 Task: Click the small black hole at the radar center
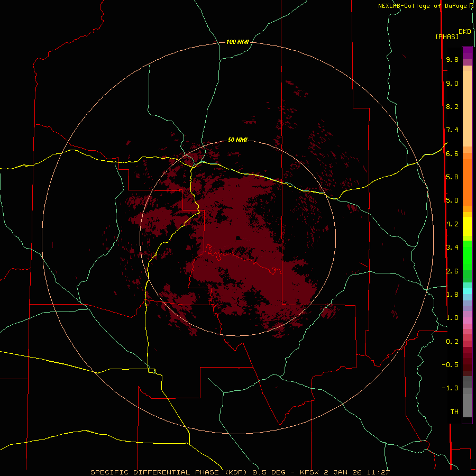pos(239,238)
